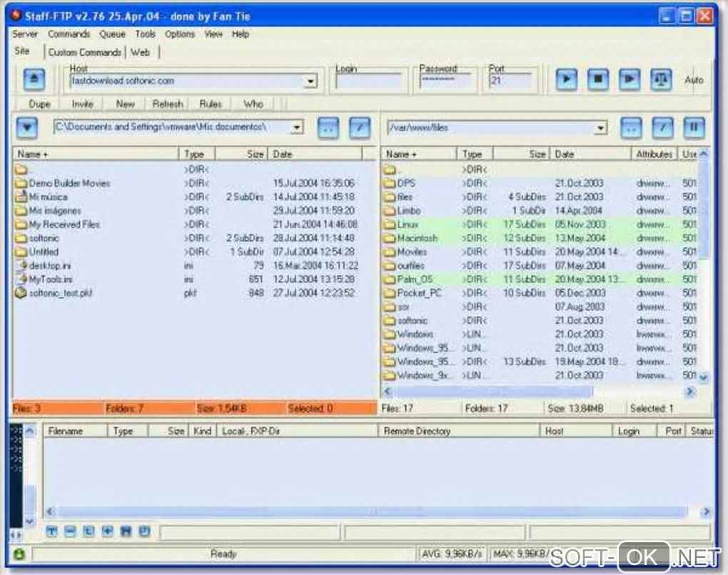
Task: Go up one folder in the remote pane
Action: click(631, 128)
